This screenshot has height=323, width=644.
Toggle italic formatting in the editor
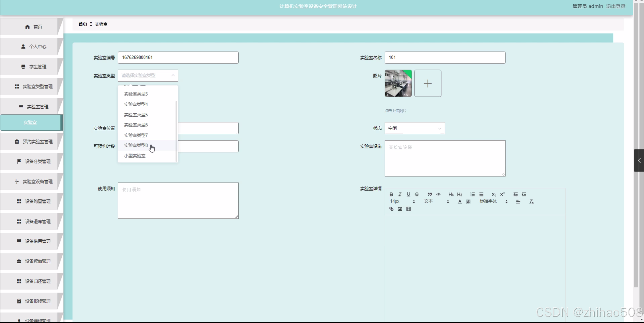(400, 194)
